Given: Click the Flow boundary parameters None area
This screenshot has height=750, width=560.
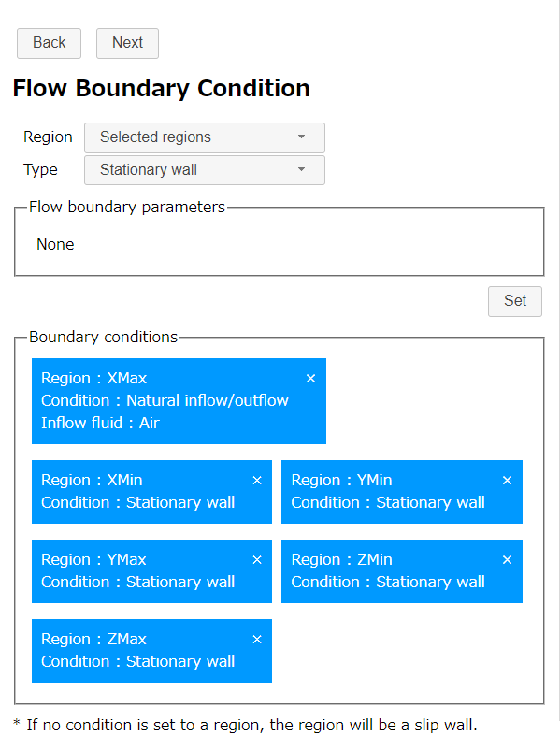Looking at the screenshot, I should click(x=55, y=244).
